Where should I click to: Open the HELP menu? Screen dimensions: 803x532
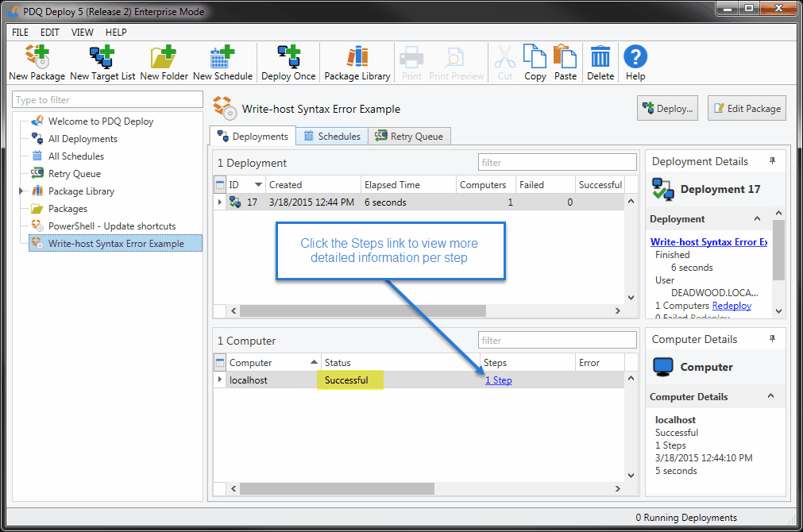point(116,33)
